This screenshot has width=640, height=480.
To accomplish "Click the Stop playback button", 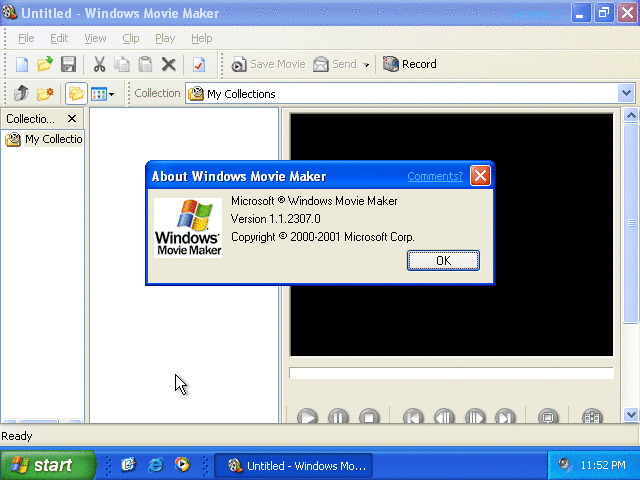I will (369, 416).
